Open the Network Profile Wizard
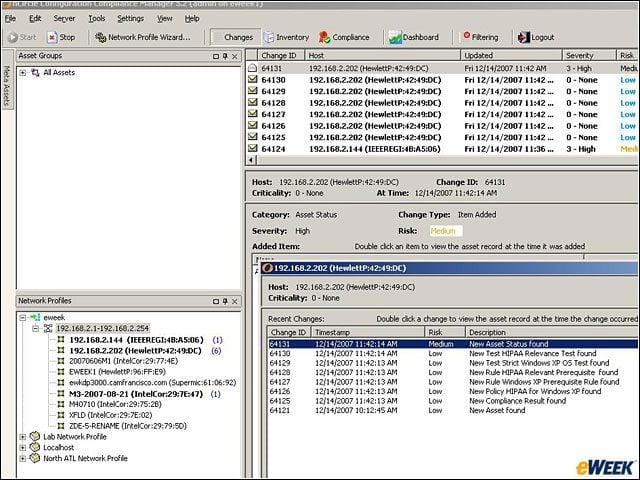640x480 pixels. (x=142, y=37)
